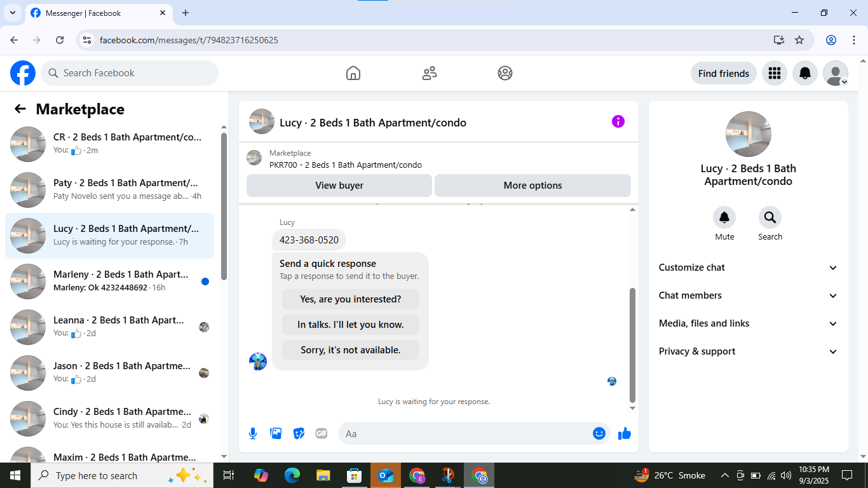Screen dimensions: 868x488
Task: Click Find friends button
Action: click(x=724, y=73)
